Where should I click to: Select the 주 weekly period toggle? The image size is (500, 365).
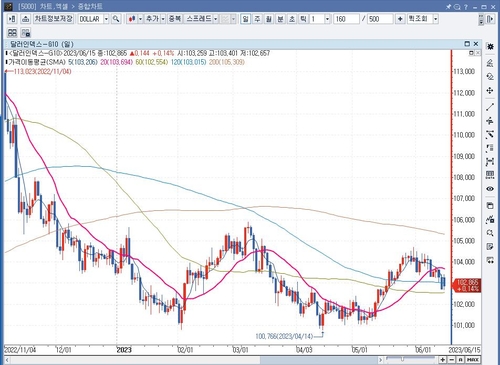pos(257,19)
